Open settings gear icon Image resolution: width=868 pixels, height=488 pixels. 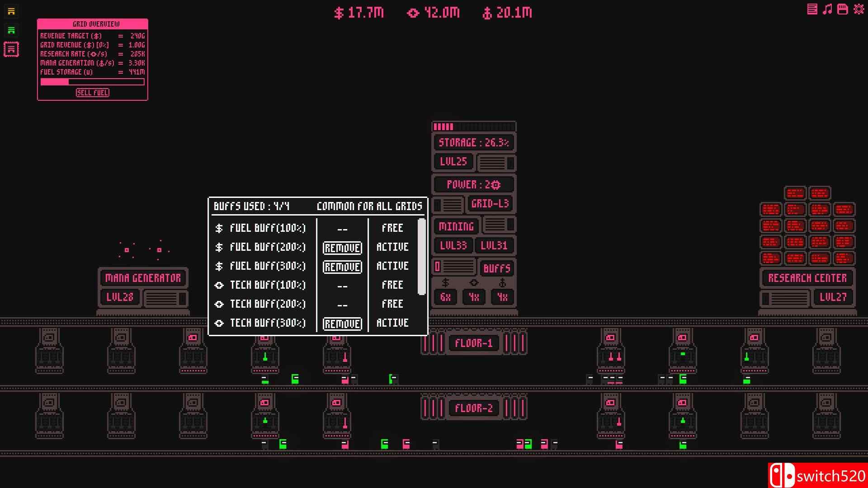[859, 9]
